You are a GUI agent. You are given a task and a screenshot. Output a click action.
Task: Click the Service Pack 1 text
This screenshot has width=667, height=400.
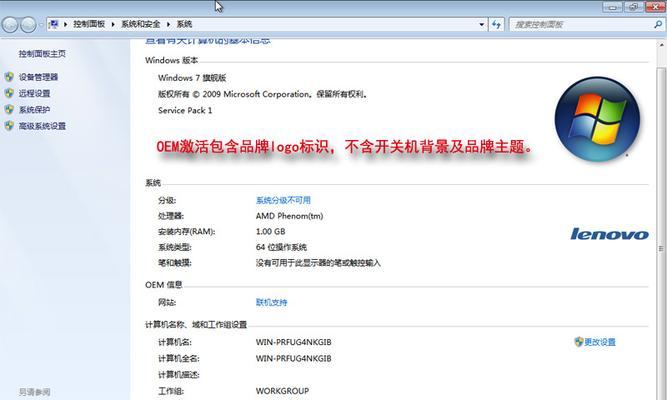pyautogui.click(x=185, y=110)
